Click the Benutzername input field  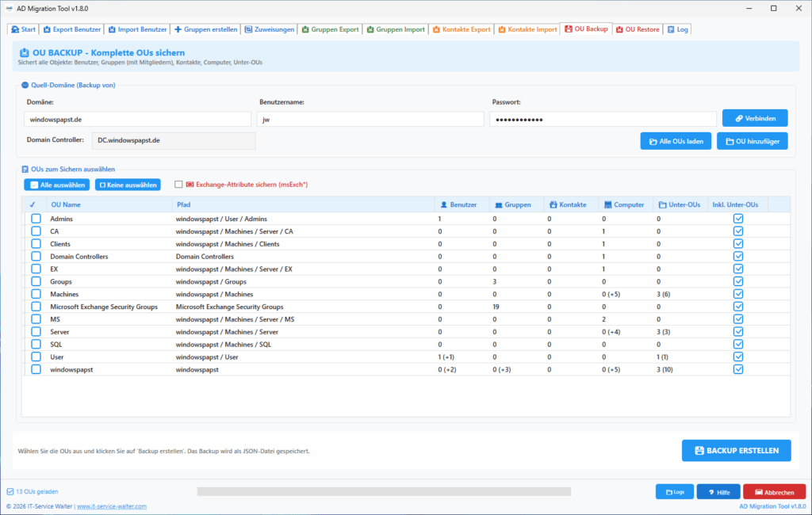pyautogui.click(x=370, y=120)
